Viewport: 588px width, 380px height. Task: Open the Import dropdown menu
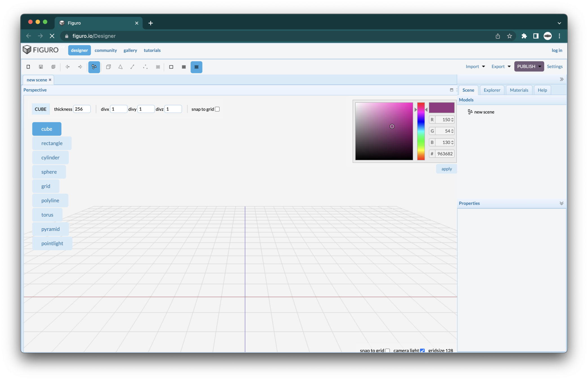(475, 66)
